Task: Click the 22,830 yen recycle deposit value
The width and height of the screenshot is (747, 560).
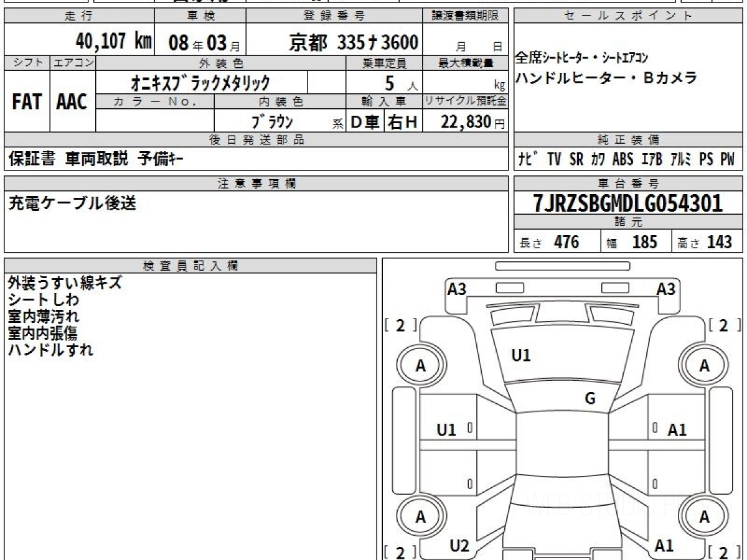Action: 467,122
